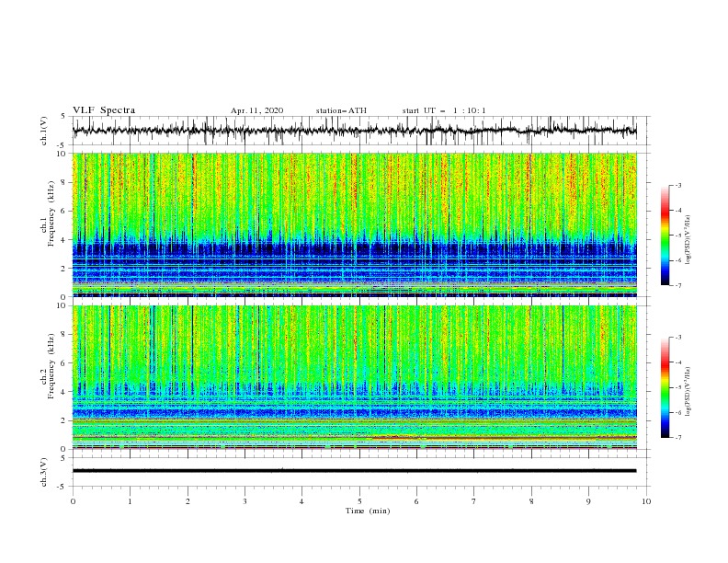This screenshot has width=728, height=563.
Task: Select the ch.2 "Frequency (kHz)" axis label
Action: (x=51, y=366)
